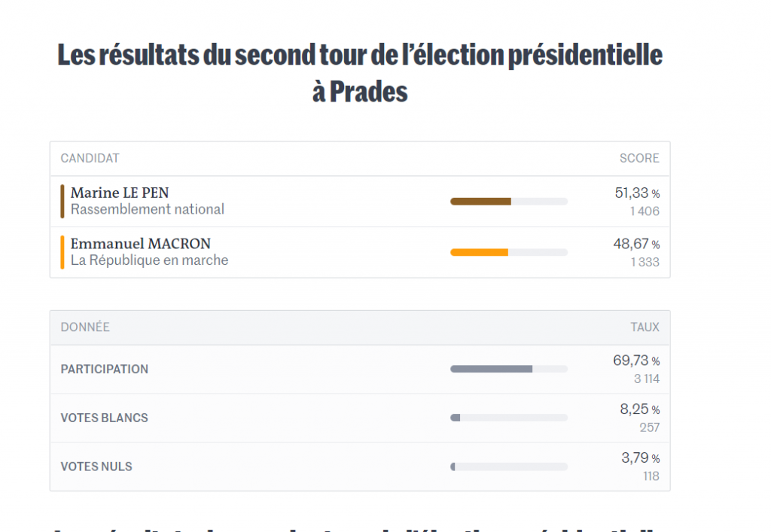Screen dimensions: 771x532
Task: Click the Emmanuel MACRON candidate name
Action: tap(141, 244)
